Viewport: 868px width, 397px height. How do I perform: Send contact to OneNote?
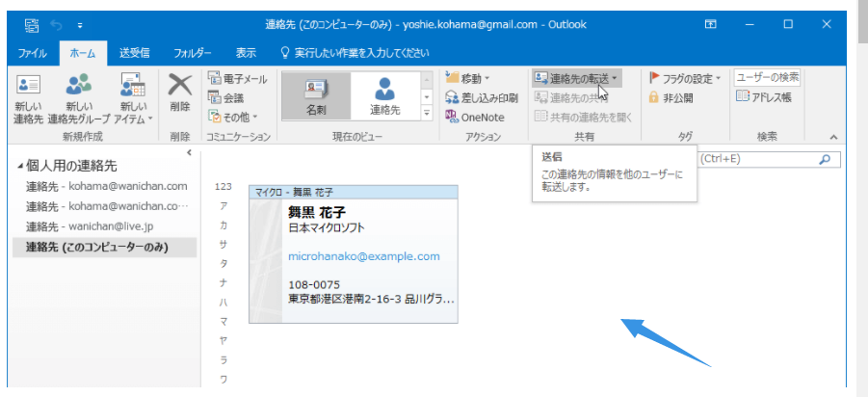(475, 117)
